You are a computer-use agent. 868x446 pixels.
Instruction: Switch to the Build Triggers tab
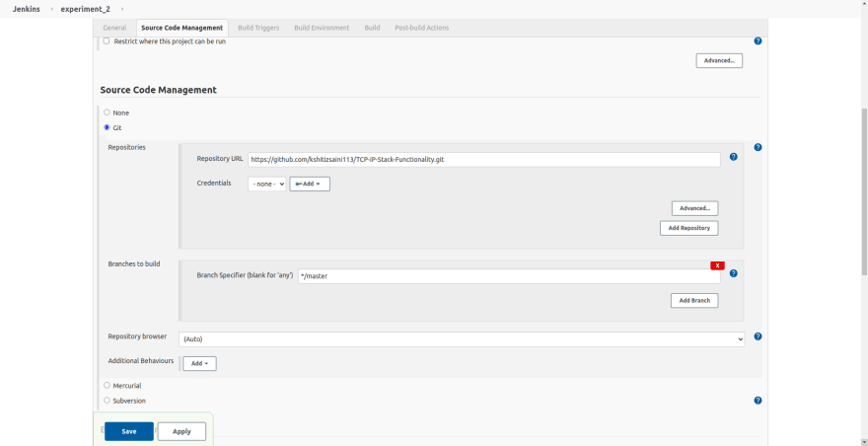258,28
